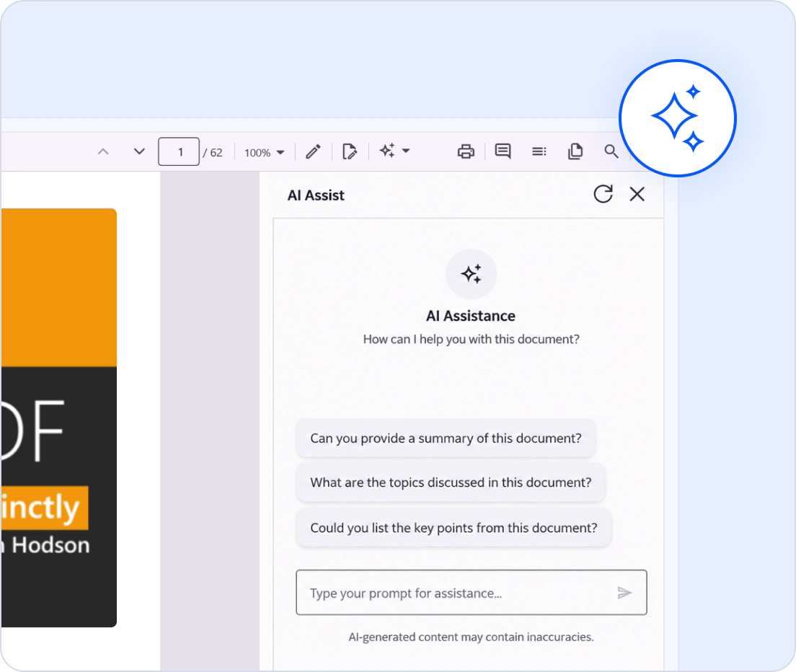796x672 pixels.
Task: Open the text lines menu icon
Action: click(x=539, y=151)
